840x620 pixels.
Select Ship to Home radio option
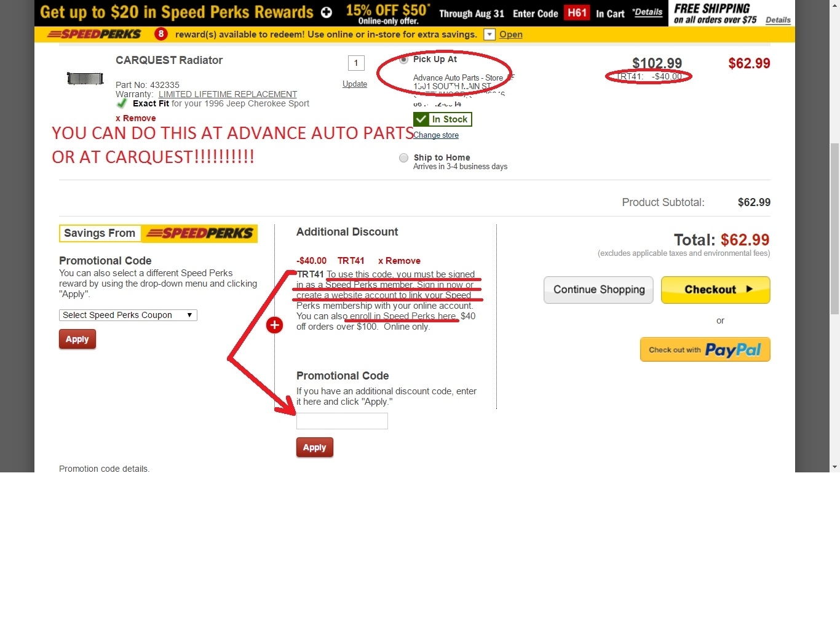click(403, 158)
